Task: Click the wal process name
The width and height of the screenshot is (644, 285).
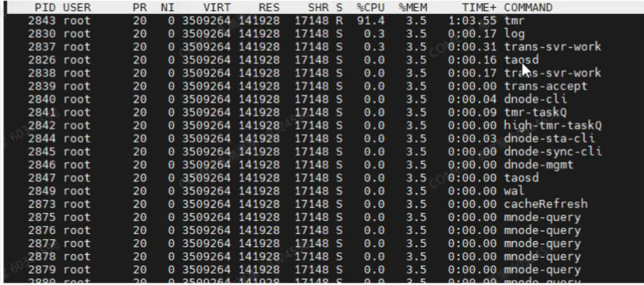Action: [x=514, y=191]
